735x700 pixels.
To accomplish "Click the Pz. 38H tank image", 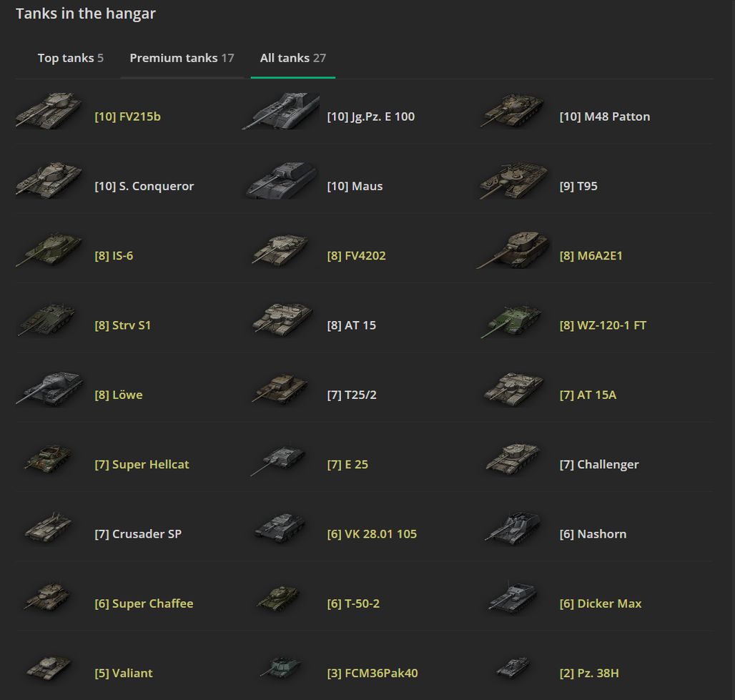I will [513, 668].
